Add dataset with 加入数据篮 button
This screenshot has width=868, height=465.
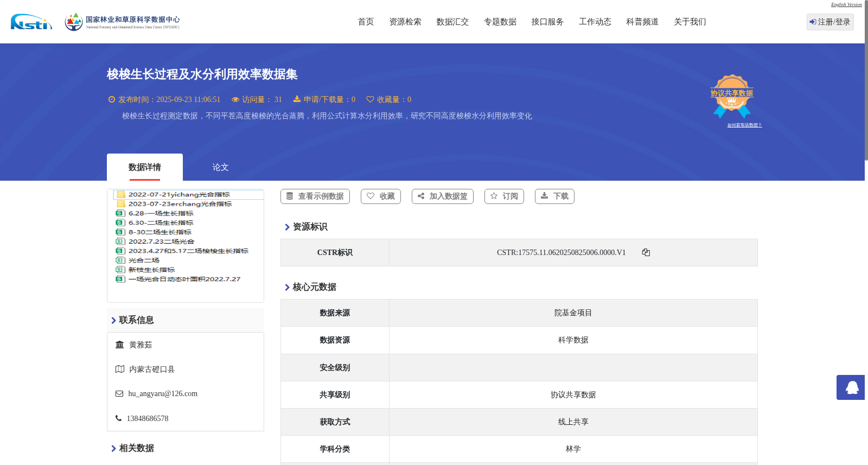[443, 196]
